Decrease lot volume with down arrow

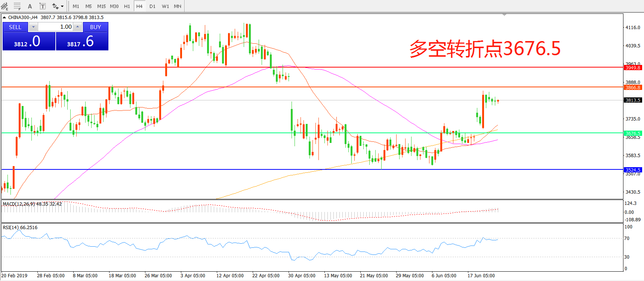click(x=33, y=27)
